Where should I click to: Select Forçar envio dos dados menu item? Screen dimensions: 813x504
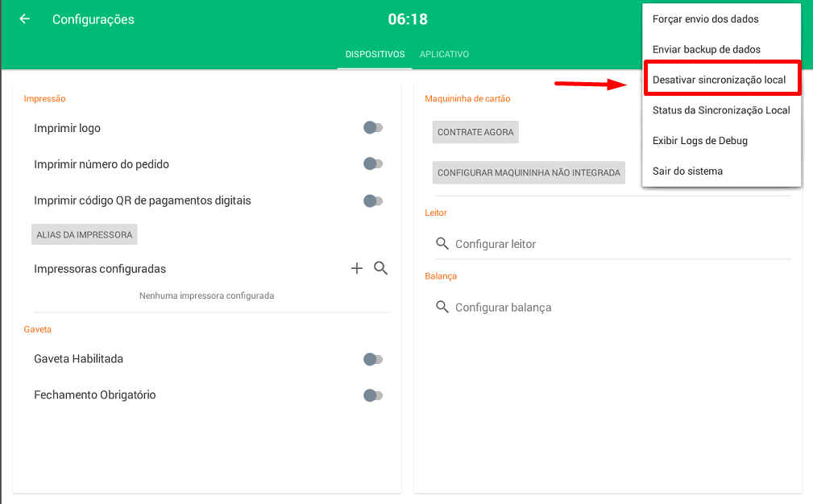721,19
